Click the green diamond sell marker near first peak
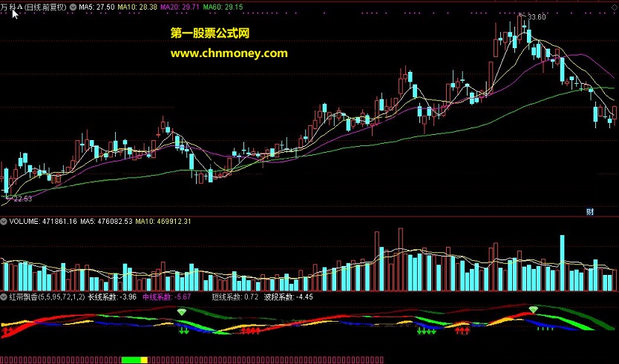 [182, 312]
